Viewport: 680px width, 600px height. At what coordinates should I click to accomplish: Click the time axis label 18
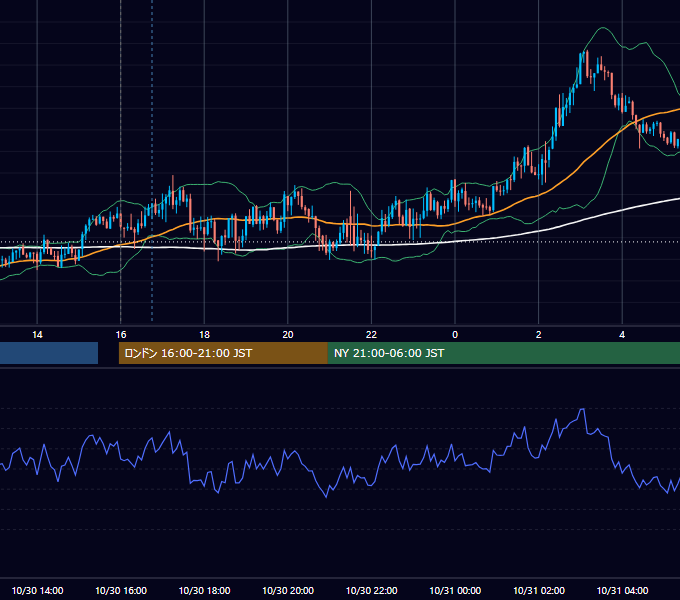(204, 335)
